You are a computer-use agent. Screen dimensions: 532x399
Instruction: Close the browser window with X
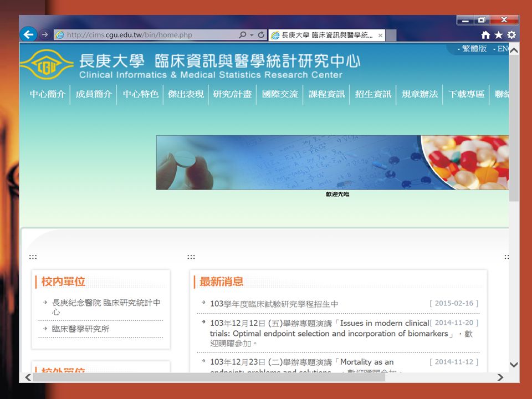point(504,21)
